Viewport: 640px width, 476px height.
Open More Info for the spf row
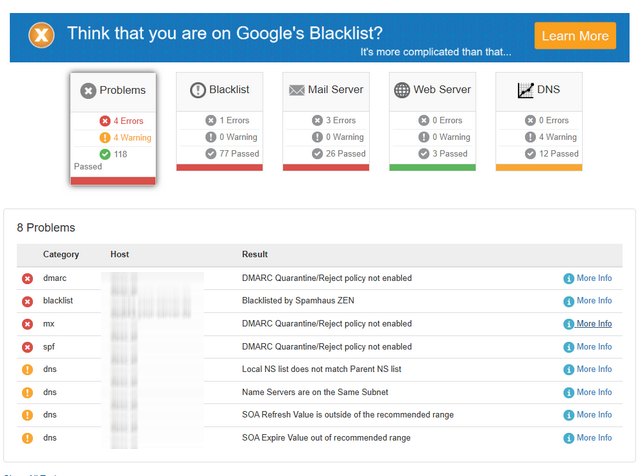tap(593, 347)
